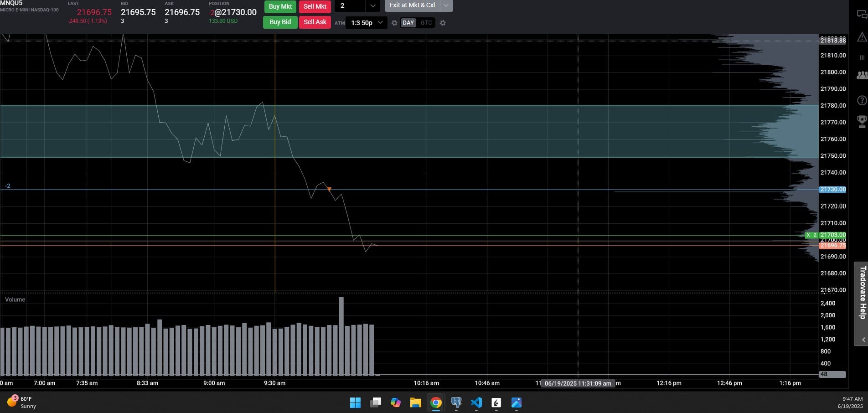Image resolution: width=868 pixels, height=413 pixels.
Task: Open the community people icon
Action: pyautogui.click(x=862, y=76)
